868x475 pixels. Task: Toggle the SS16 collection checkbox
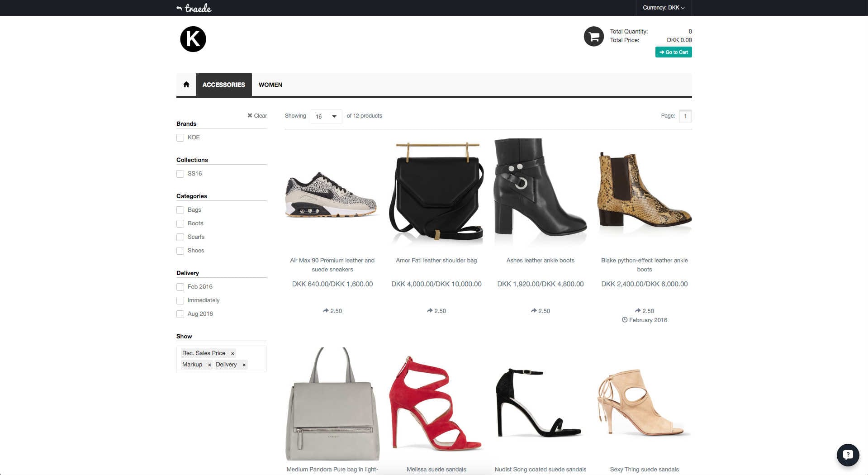(x=180, y=174)
